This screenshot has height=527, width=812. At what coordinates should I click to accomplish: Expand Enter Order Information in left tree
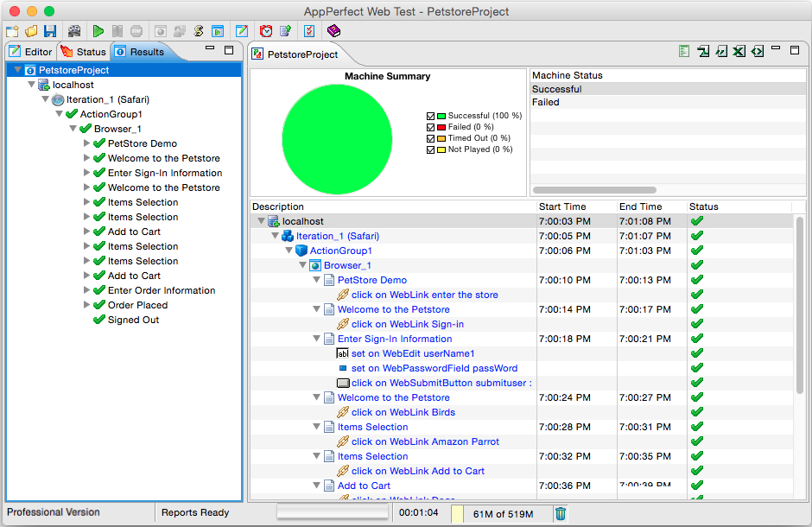click(x=86, y=290)
